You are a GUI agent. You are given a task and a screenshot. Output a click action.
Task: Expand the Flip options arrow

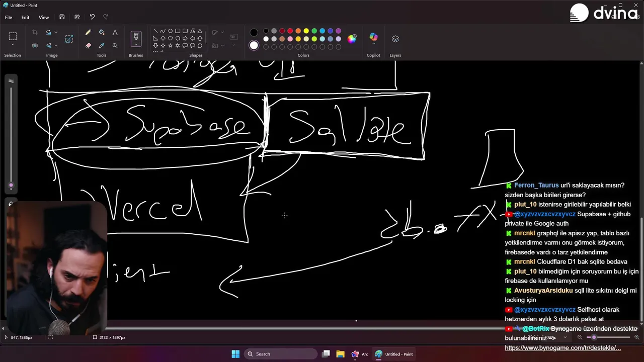(x=56, y=45)
